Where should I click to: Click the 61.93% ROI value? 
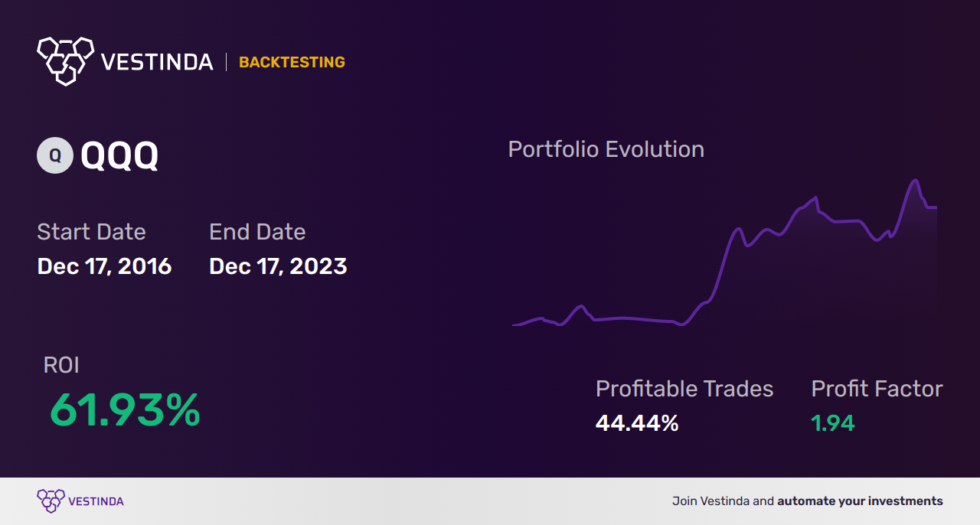click(125, 410)
